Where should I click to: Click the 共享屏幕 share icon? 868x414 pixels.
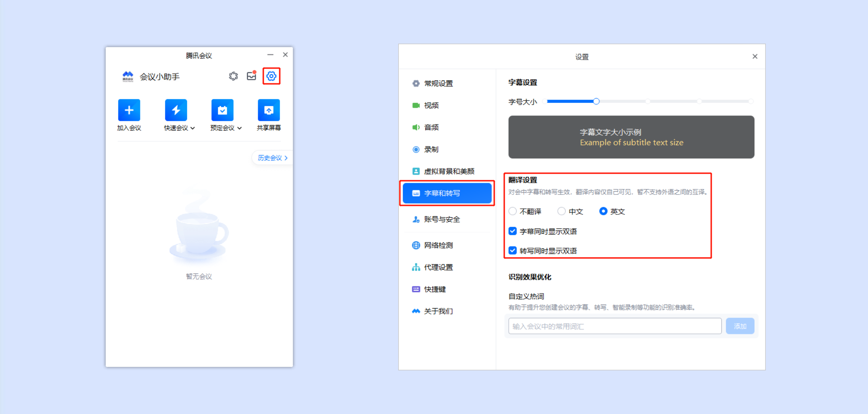pyautogui.click(x=269, y=110)
